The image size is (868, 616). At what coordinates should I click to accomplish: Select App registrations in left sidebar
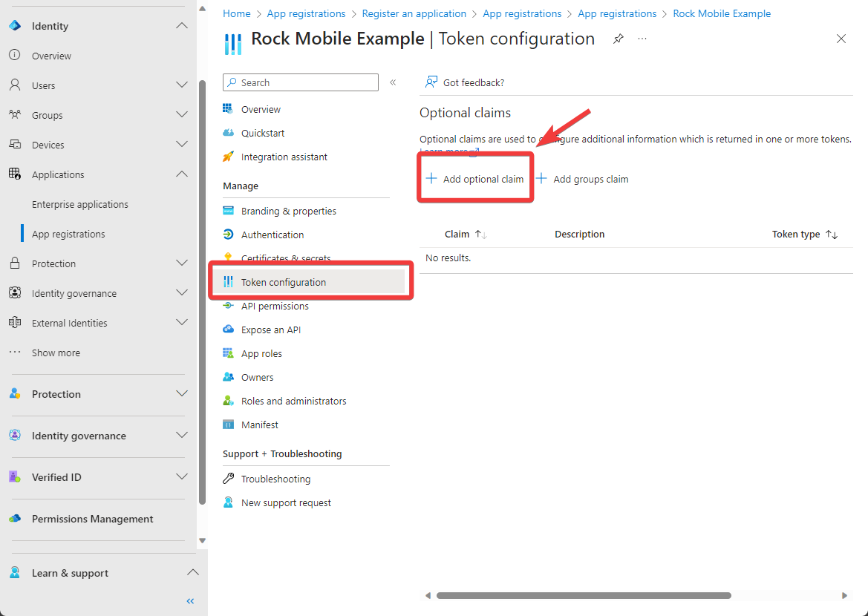click(x=68, y=234)
